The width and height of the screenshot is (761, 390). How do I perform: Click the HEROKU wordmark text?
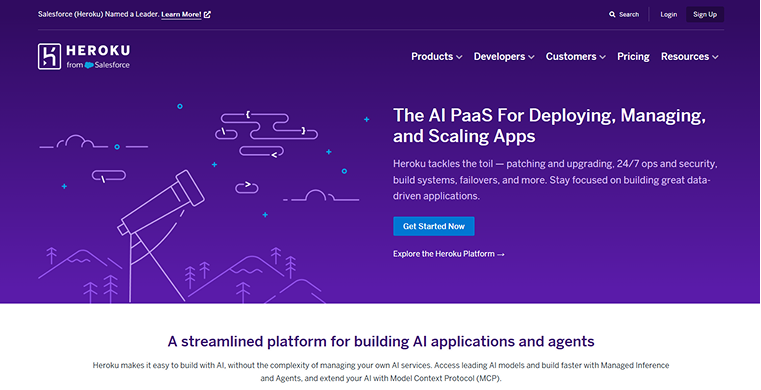click(98, 50)
